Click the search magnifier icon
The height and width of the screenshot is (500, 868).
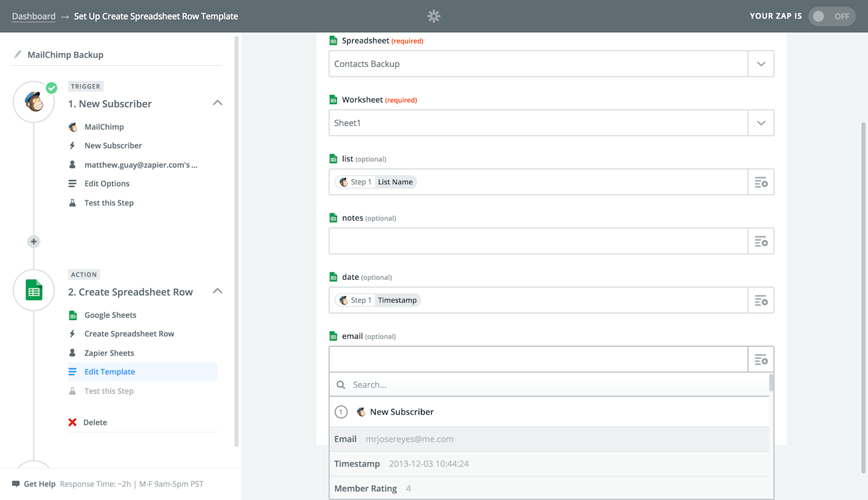point(341,385)
